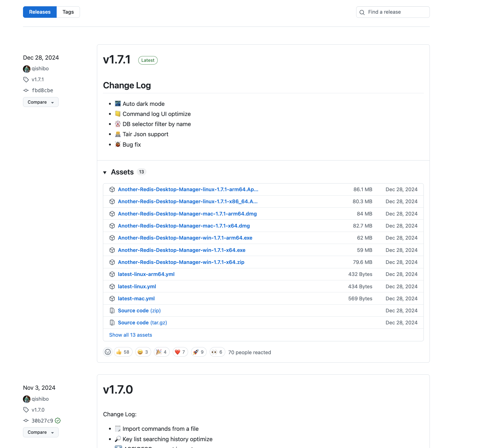Image resolution: width=478 pixels, height=448 pixels.
Task: Open the v1.7.1 tag link in sidebar
Action: click(x=38, y=80)
